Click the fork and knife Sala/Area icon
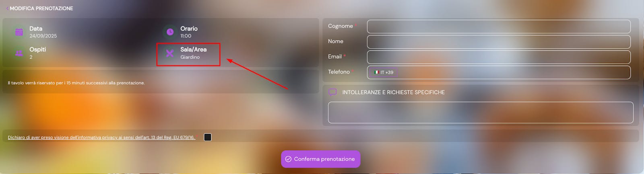The width and height of the screenshot is (644, 174). click(x=170, y=53)
